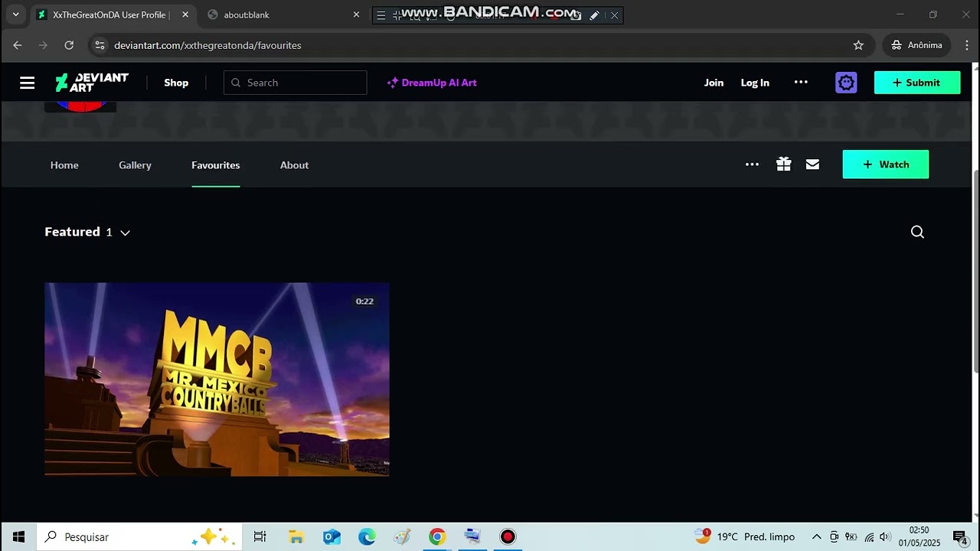Show hidden system tray icons
Viewport: 980px width, 551px height.
(817, 536)
